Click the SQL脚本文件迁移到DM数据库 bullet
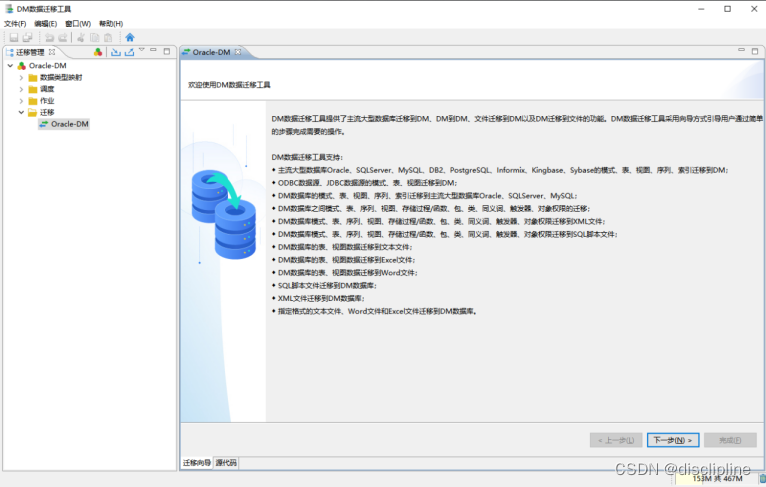Screen dimensions: 766x487 [327, 285]
